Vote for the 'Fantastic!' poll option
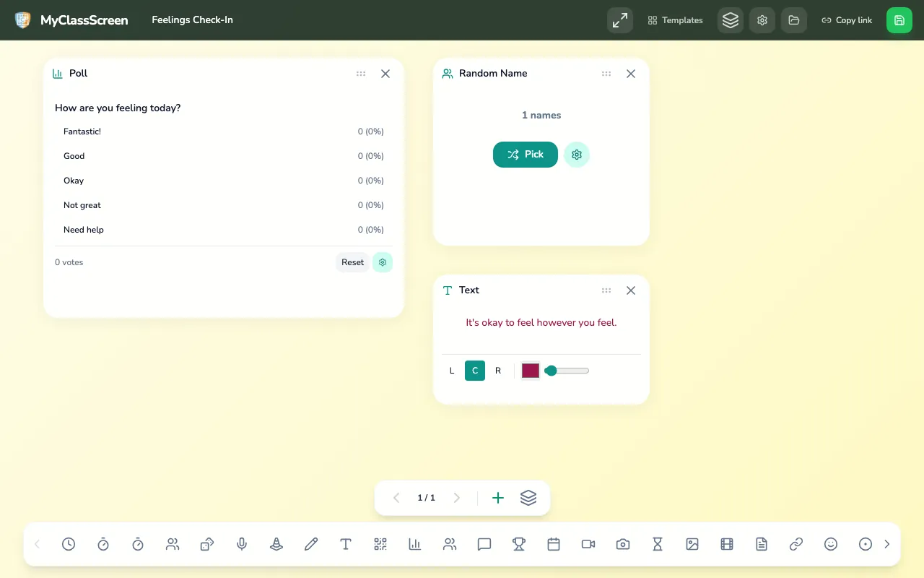924x578 pixels. [x=224, y=131]
